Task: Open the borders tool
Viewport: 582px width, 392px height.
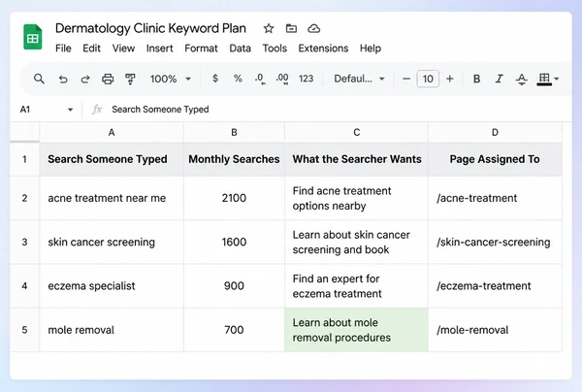Action: pyautogui.click(x=544, y=79)
